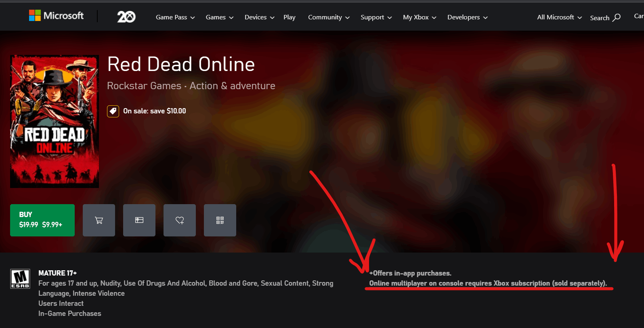Open the Action & adventure genre link

click(x=233, y=86)
